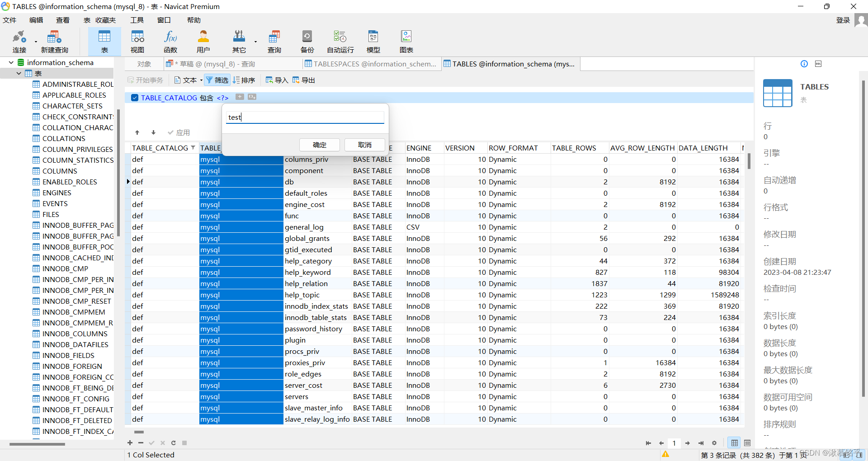Click the 登录 sign-in link
This screenshot has width=868, height=461.
[x=843, y=20]
